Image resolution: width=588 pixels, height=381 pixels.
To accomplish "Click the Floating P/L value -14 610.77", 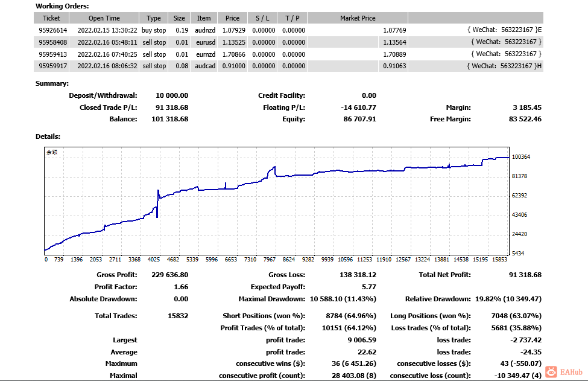I will [358, 107].
